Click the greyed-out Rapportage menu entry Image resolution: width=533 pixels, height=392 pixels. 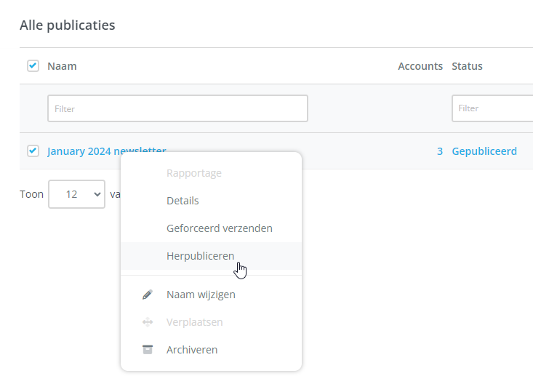click(x=193, y=173)
